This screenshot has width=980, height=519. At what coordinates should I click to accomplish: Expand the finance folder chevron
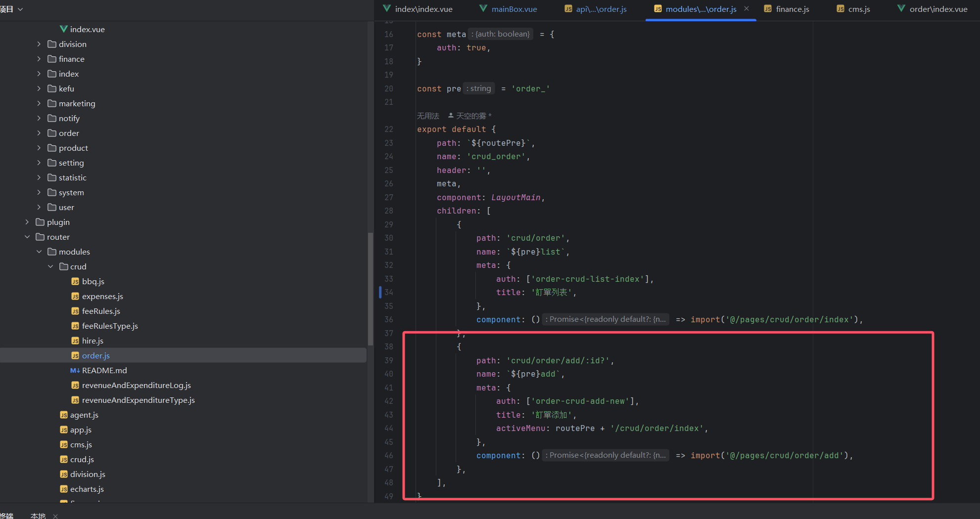point(39,59)
